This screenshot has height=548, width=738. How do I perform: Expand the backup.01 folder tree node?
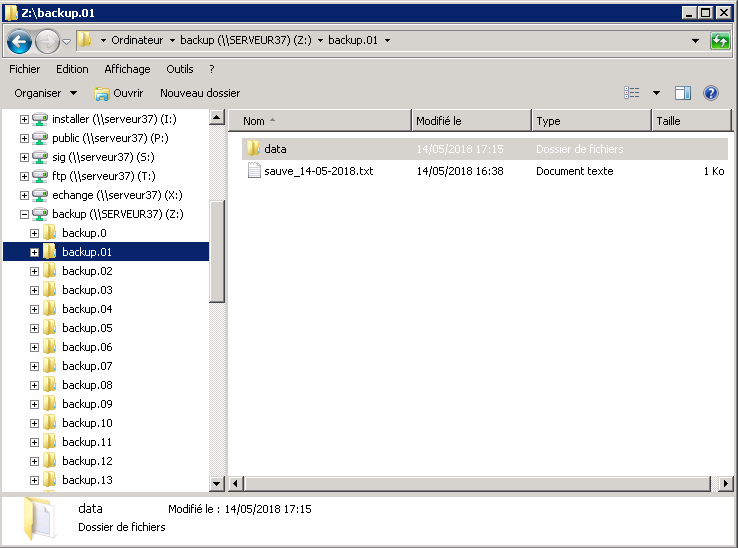point(35,252)
